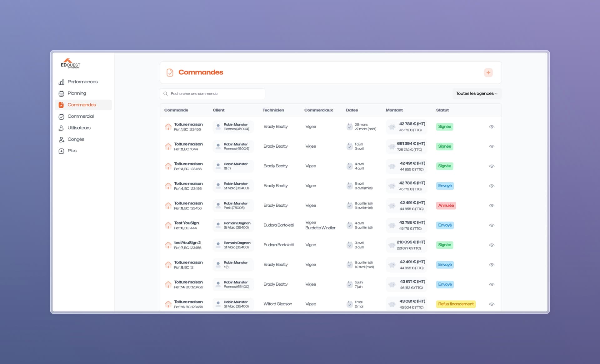Image resolution: width=600 pixels, height=364 pixels.
Task: Select Commandes in the sidebar
Action: (x=82, y=105)
